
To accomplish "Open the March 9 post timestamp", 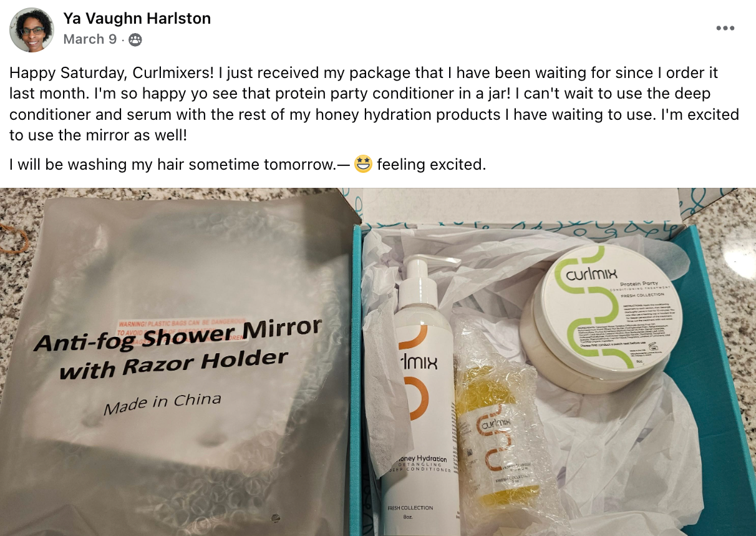I will pyautogui.click(x=90, y=39).
